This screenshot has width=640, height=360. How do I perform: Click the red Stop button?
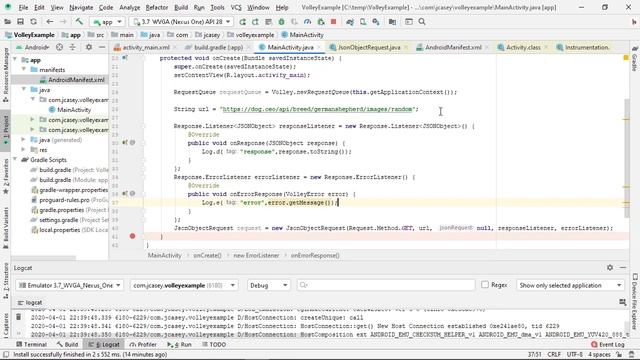[x=333, y=22]
